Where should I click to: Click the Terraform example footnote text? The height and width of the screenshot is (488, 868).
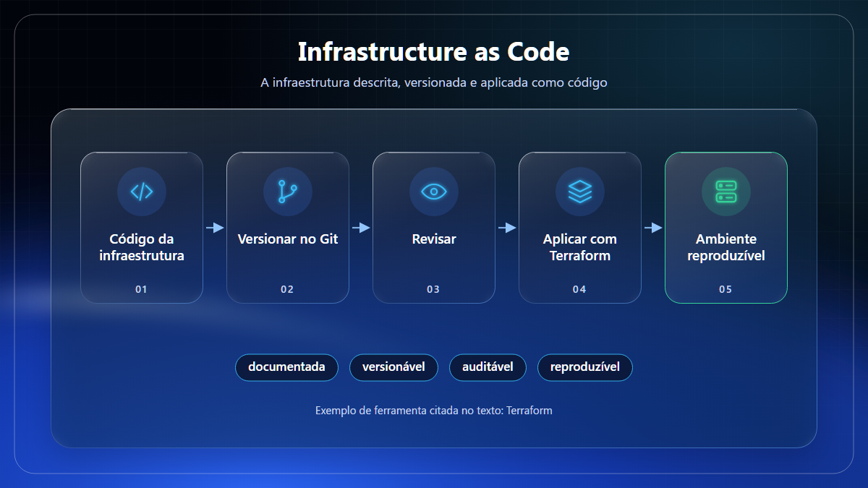pos(434,411)
